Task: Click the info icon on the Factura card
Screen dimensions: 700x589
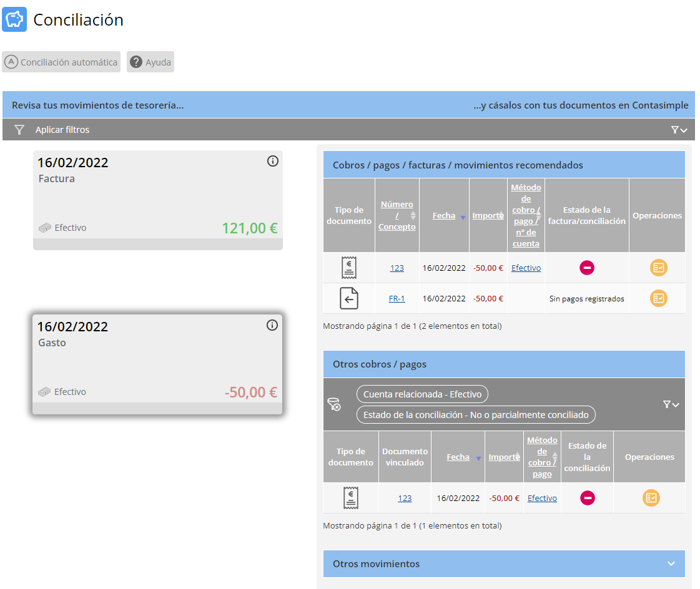Action: point(272,161)
